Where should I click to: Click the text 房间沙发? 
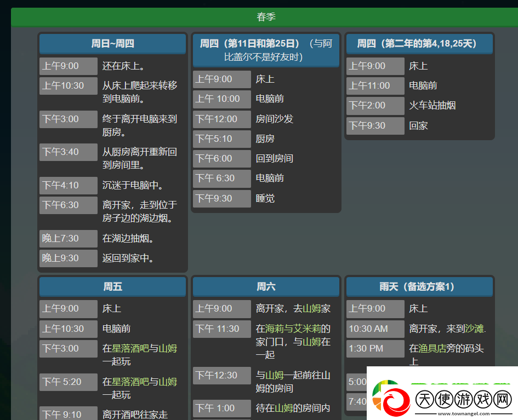(x=274, y=119)
